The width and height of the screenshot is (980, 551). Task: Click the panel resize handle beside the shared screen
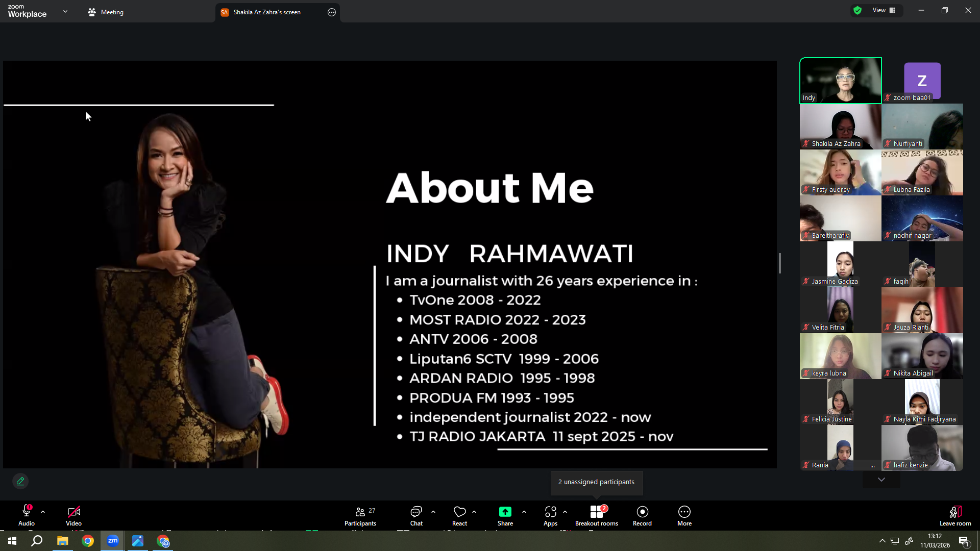pyautogui.click(x=780, y=263)
